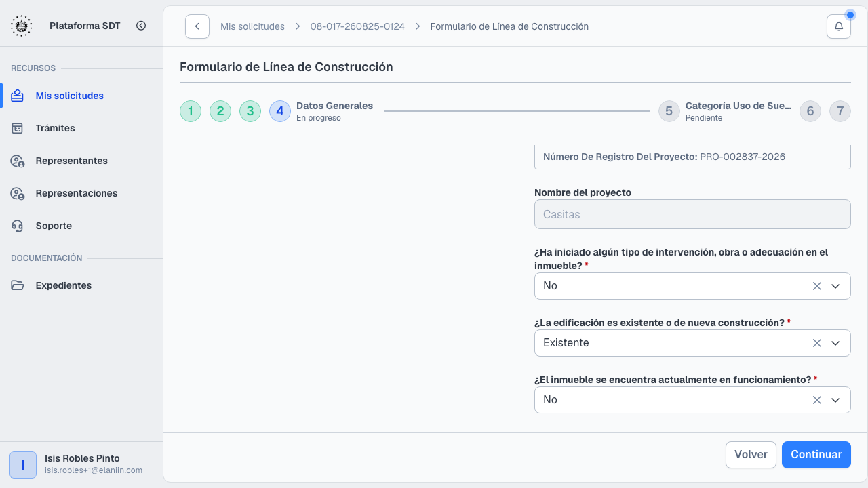The height and width of the screenshot is (488, 868).
Task: Clear the intervention question selection
Action: [x=817, y=286]
